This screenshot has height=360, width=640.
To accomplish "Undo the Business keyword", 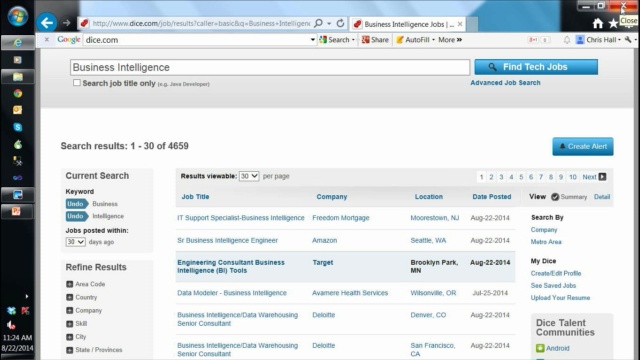I will (x=77, y=204).
